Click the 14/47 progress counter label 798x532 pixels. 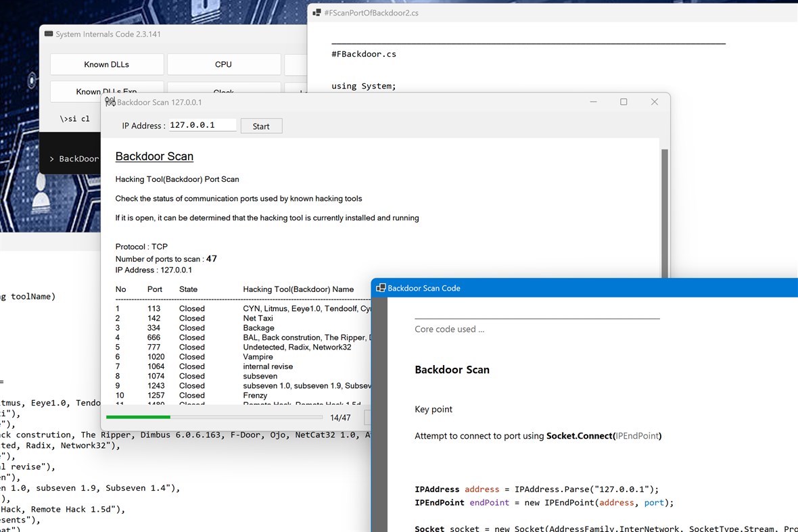click(340, 417)
